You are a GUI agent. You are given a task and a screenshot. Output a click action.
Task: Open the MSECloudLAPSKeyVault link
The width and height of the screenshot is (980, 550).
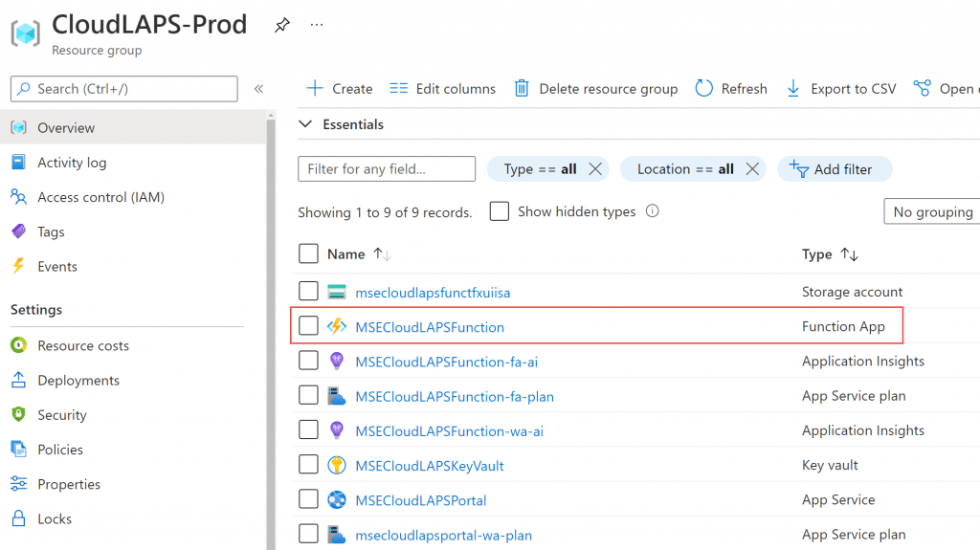[430, 466]
